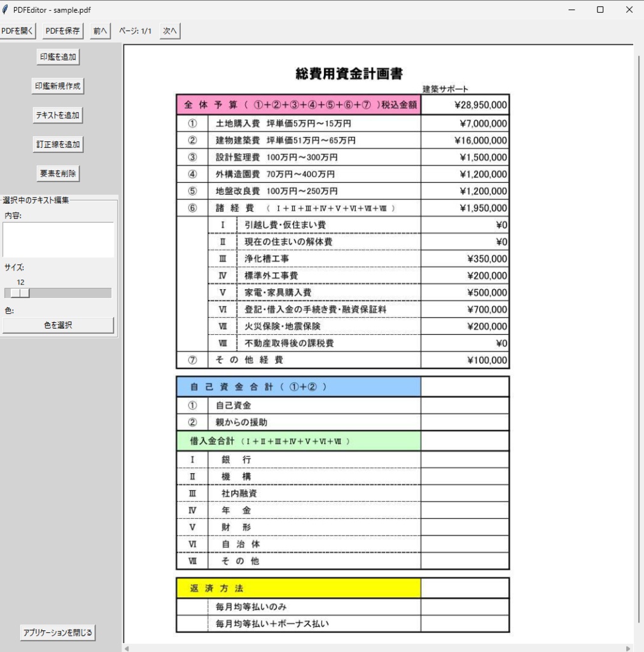Click the 建築サポート label on the document
This screenshot has height=652, width=644.
[x=445, y=90]
